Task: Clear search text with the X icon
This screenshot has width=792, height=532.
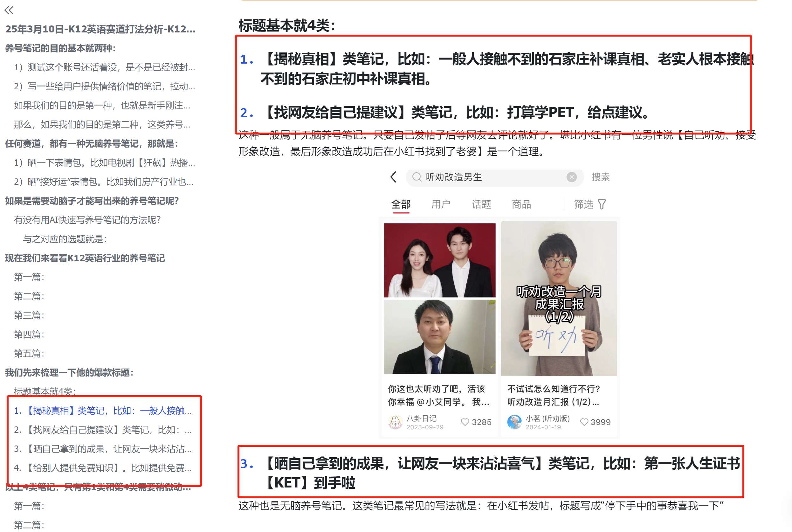Action: [572, 177]
